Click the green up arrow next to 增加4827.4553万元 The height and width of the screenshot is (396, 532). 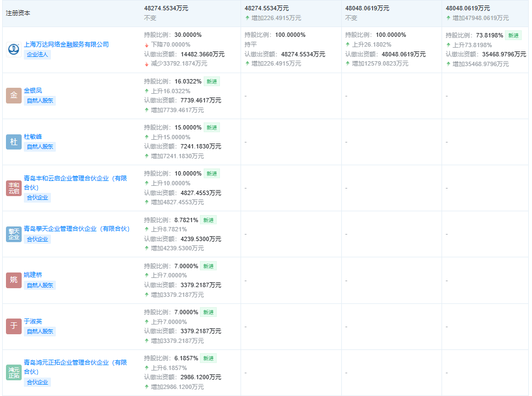coord(147,202)
